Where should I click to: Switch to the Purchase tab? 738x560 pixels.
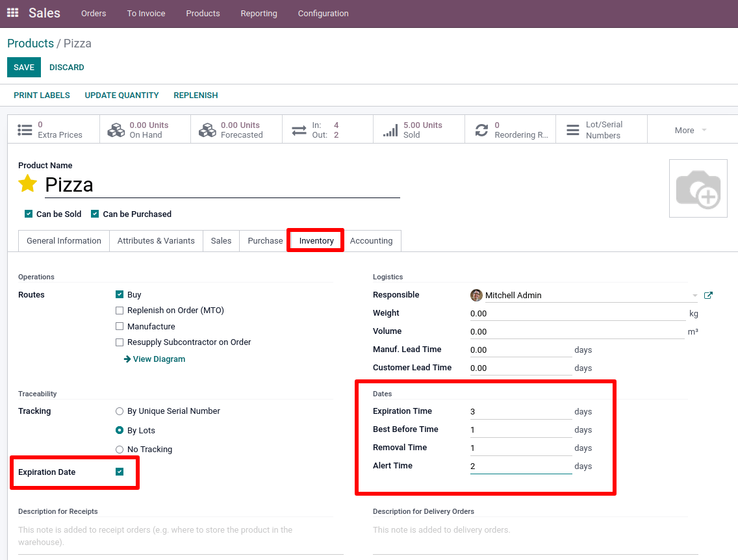click(x=265, y=240)
